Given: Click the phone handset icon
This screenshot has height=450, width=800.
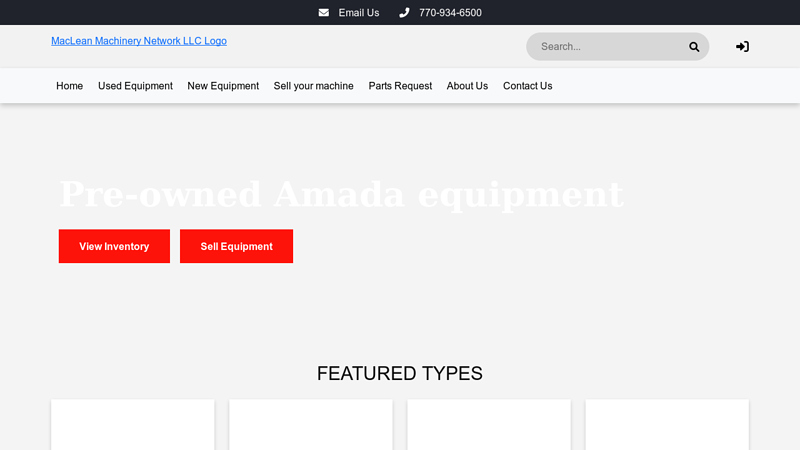Looking at the screenshot, I should pos(404,13).
